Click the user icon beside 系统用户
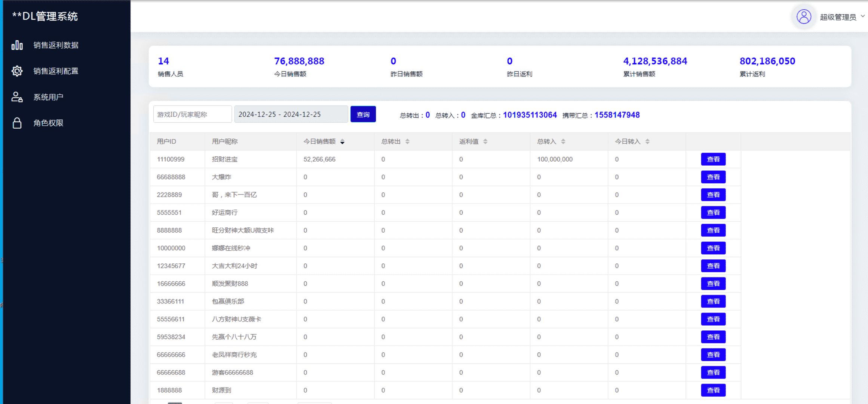The height and width of the screenshot is (404, 868). point(17,97)
